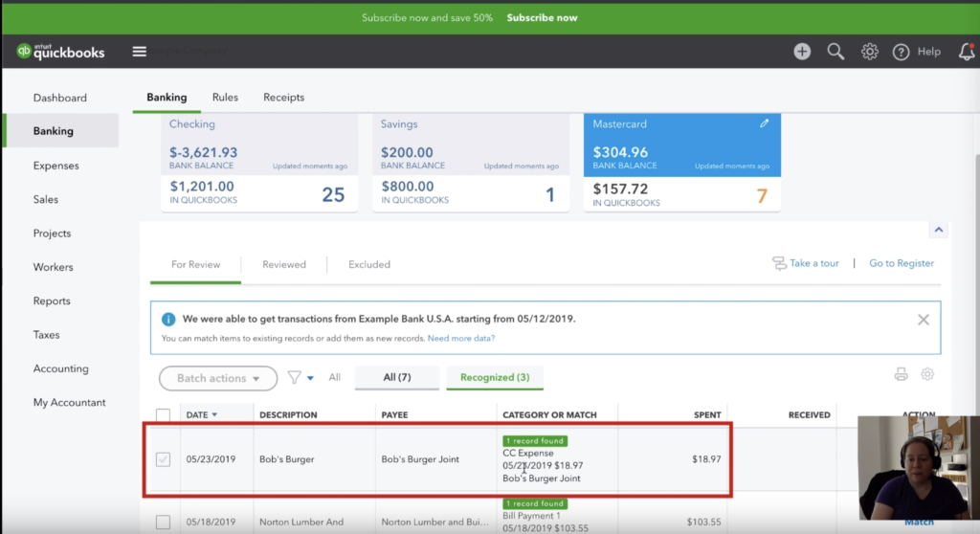Dismiss the bank transactions info banner
The width and height of the screenshot is (980, 534).
[x=924, y=320]
